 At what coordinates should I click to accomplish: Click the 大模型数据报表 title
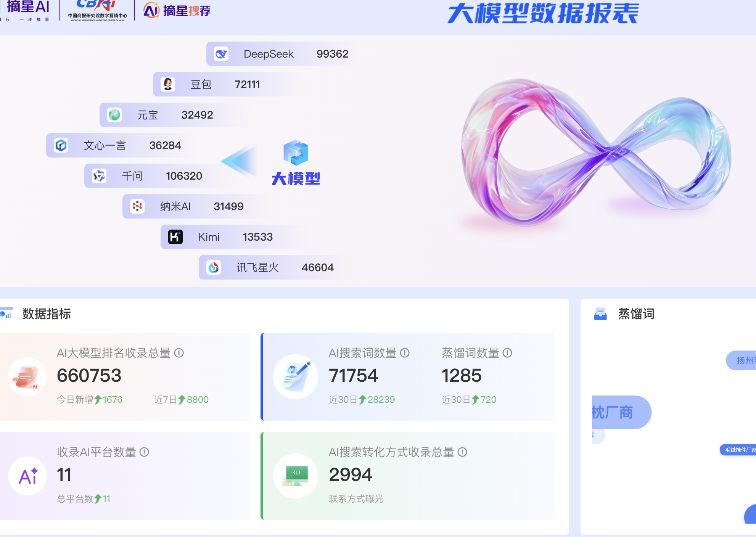(x=543, y=14)
